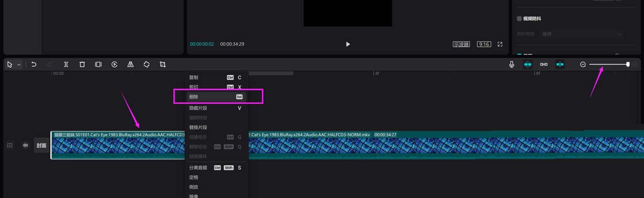Toggle main track magnet snapping

tap(528, 64)
